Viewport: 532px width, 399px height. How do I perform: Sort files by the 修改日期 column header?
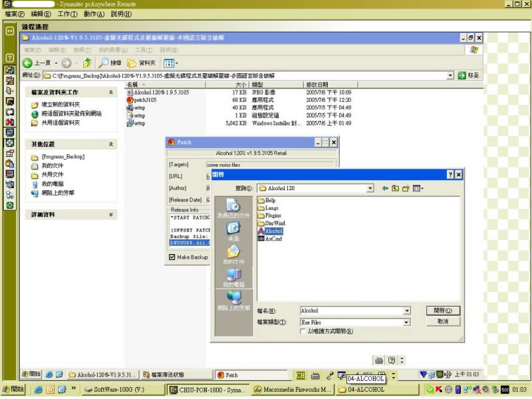tap(330, 84)
